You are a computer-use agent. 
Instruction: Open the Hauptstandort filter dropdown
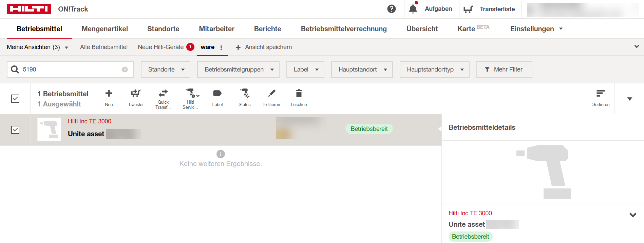[x=362, y=69]
